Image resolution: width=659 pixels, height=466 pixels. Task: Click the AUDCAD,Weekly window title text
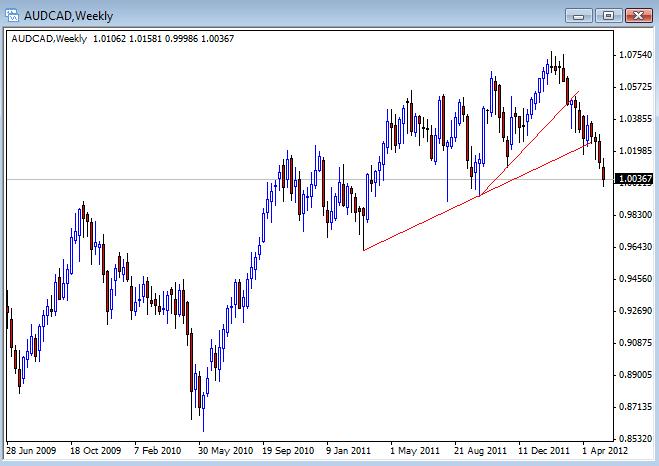69,16
